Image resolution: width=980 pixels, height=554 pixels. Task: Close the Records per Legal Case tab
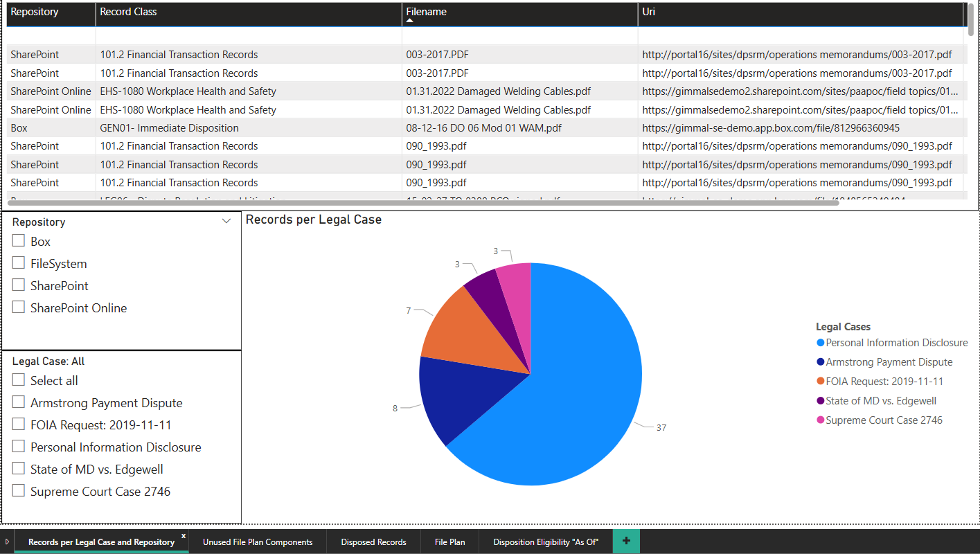[184, 536]
